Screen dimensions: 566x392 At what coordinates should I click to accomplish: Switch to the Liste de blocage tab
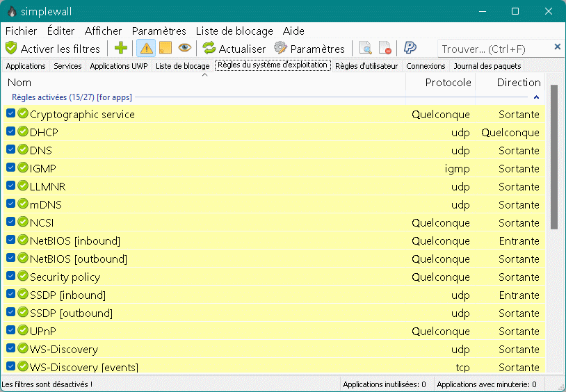coord(183,66)
